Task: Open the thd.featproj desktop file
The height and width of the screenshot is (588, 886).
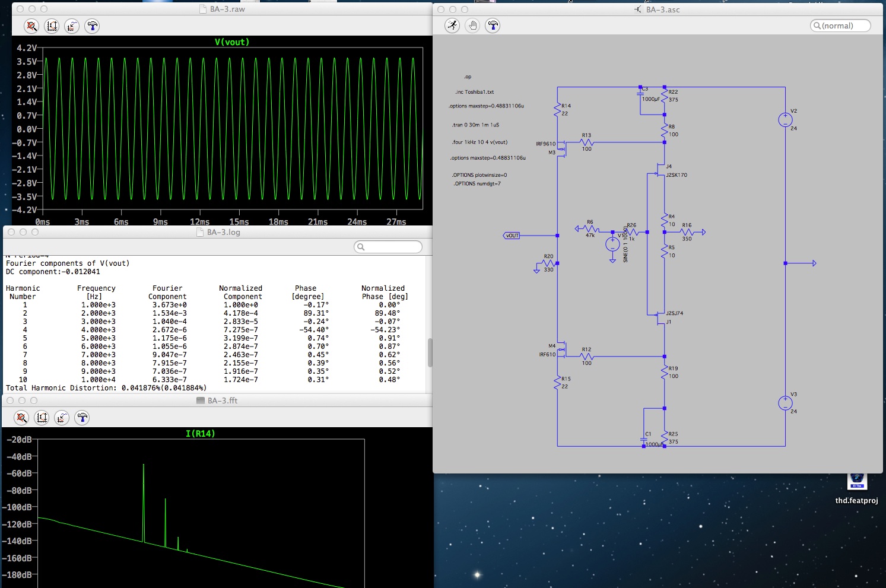Action: 856,488
